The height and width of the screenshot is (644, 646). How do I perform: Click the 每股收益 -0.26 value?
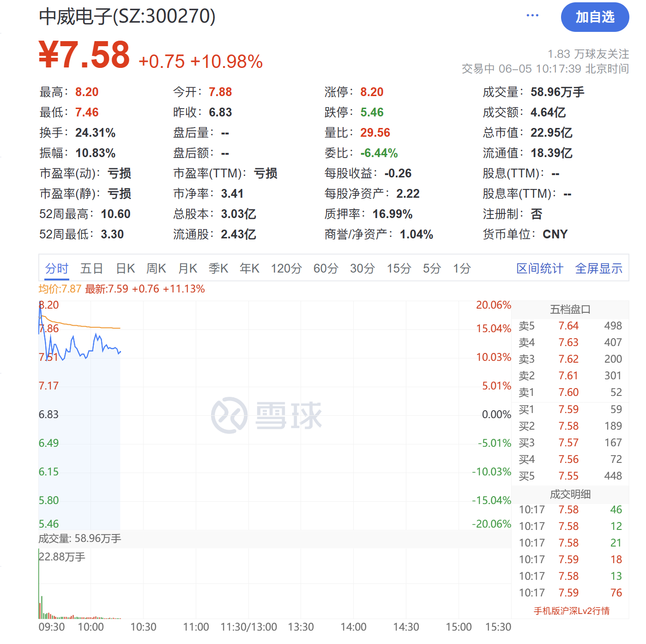pos(398,173)
